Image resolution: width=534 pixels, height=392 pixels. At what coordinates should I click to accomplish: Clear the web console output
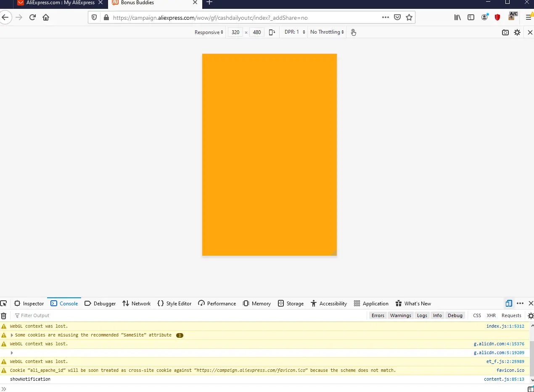click(4, 315)
